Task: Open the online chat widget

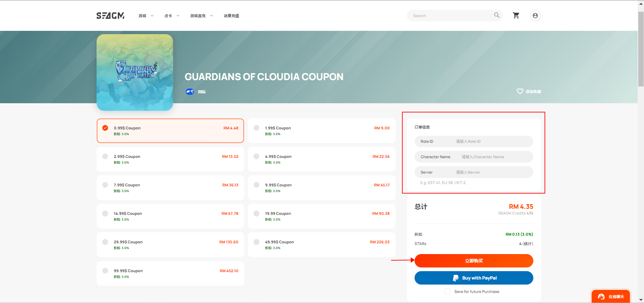Action: (611, 296)
